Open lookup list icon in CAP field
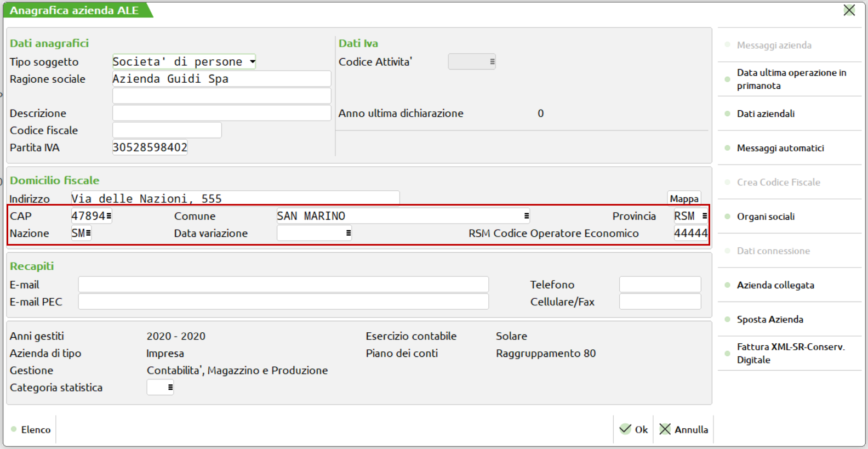Screen dimensions: 868x449 [x=109, y=216]
